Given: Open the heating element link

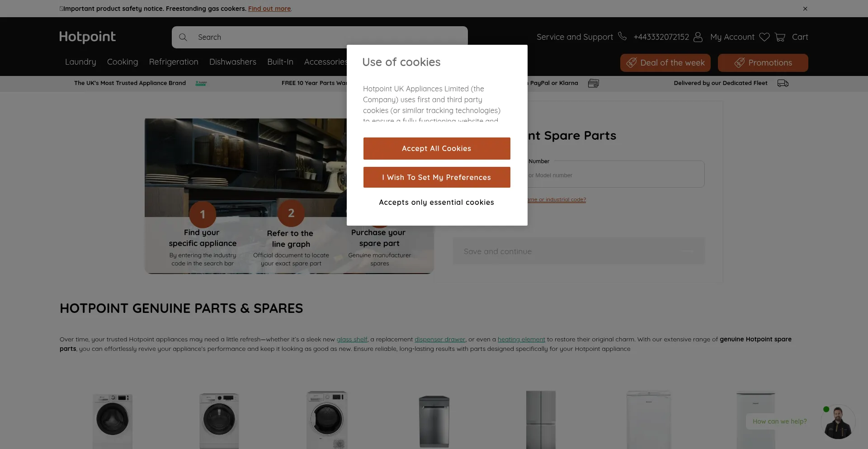Looking at the screenshot, I should 521,339.
